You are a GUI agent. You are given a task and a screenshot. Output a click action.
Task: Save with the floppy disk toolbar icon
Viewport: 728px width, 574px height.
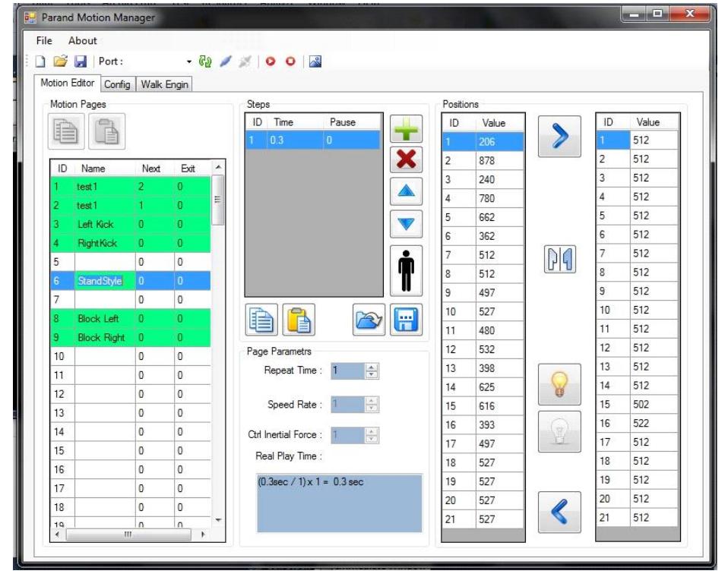[81, 61]
